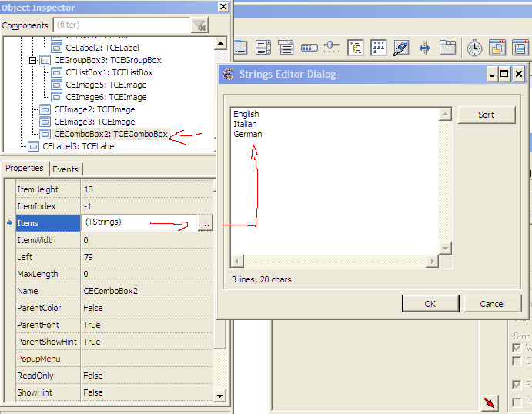Select the tree view component icon
Screen dimensions: 532x414
[356, 48]
